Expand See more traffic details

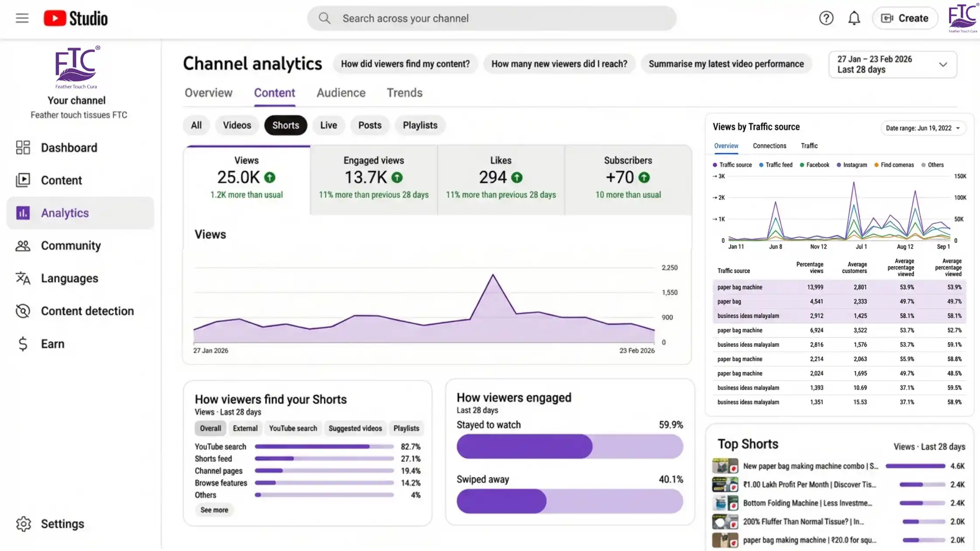pos(214,510)
